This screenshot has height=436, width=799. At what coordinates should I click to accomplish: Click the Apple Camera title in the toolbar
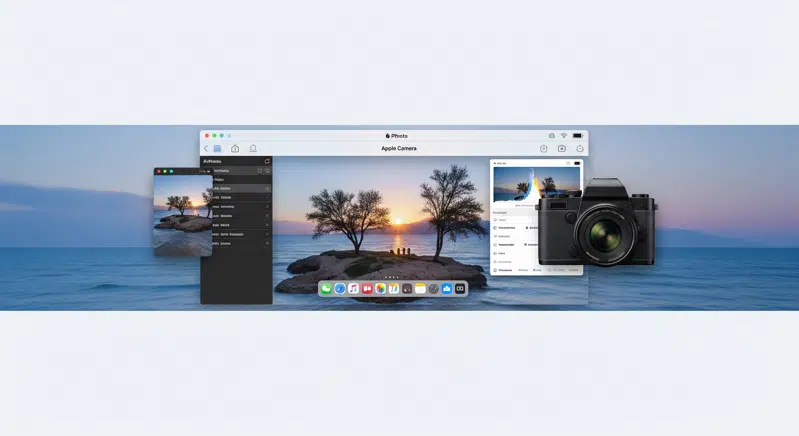tap(399, 149)
